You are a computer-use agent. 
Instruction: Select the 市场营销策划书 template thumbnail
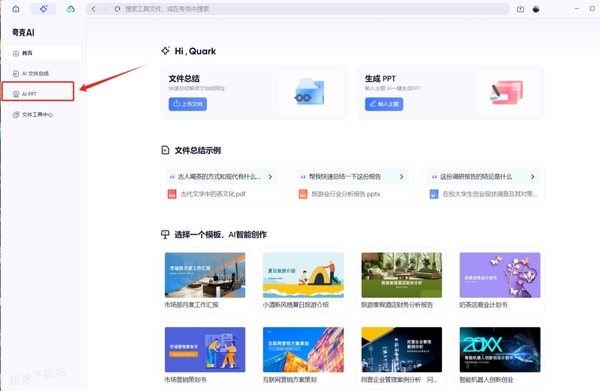click(205, 349)
